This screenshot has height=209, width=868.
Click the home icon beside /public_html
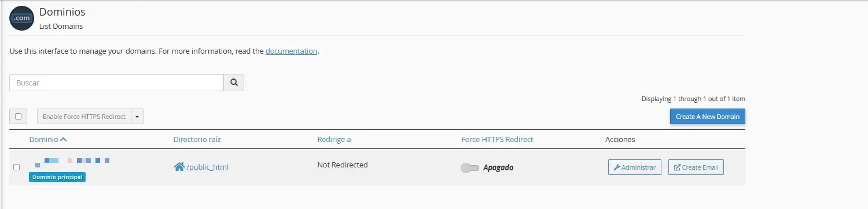coord(179,167)
